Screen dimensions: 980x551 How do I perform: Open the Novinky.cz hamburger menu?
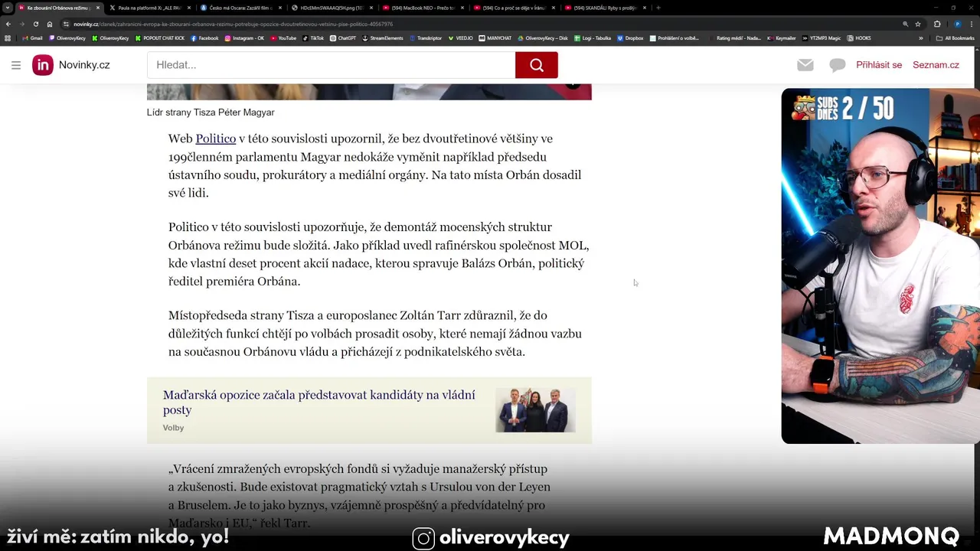[16, 65]
